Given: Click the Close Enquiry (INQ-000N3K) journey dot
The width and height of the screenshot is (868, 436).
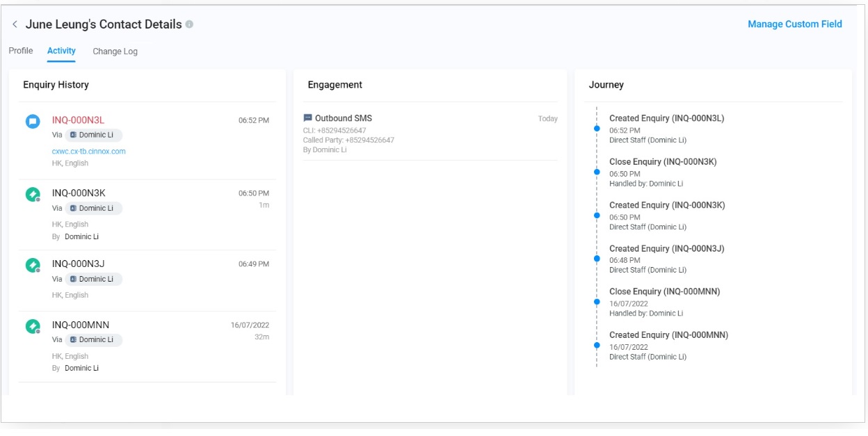Looking at the screenshot, I should pos(597,172).
